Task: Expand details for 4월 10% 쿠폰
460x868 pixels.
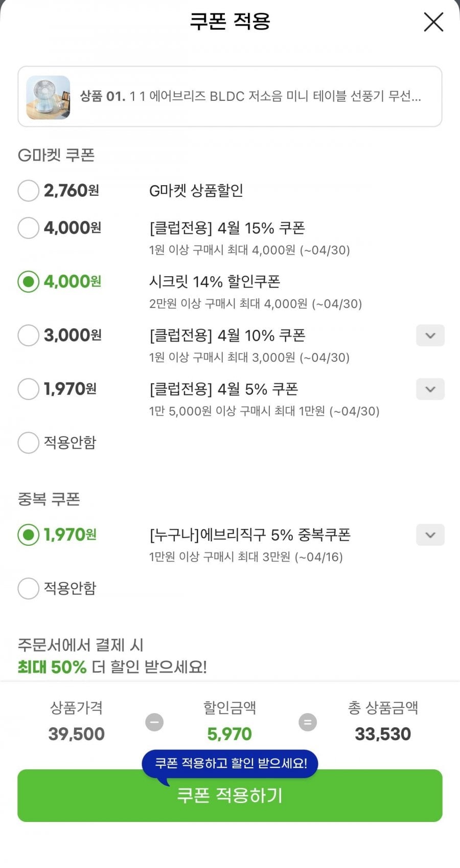Action: click(430, 336)
